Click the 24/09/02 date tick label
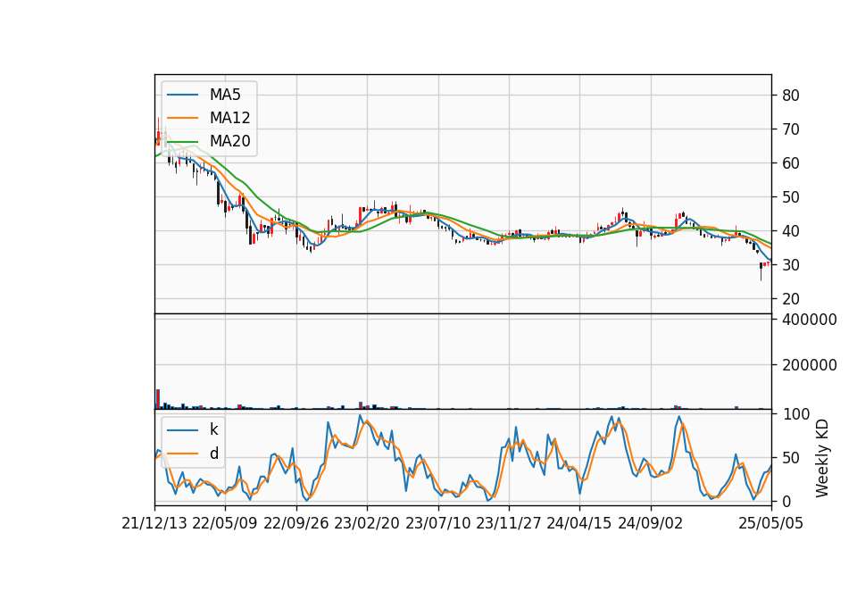The height and width of the screenshot is (616, 857). [651, 523]
